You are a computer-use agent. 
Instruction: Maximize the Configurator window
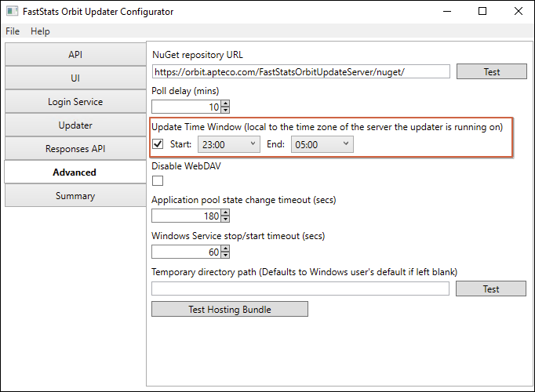click(482, 11)
